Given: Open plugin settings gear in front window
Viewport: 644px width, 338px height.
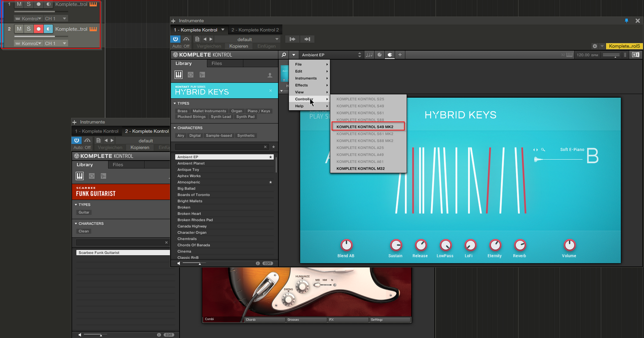Looking at the screenshot, I should pos(595,46).
